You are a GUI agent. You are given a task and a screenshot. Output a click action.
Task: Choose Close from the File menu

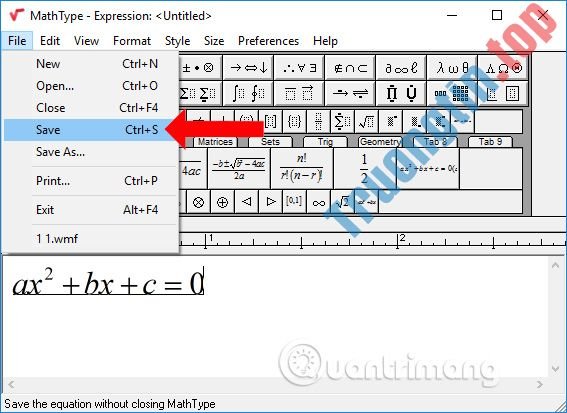pyautogui.click(x=91, y=108)
